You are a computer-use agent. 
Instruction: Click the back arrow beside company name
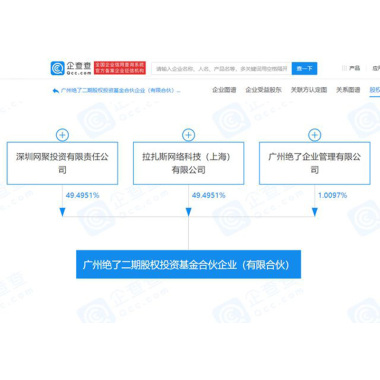(x=56, y=91)
